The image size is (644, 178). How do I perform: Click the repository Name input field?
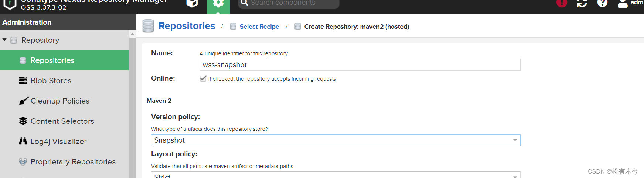360,65
